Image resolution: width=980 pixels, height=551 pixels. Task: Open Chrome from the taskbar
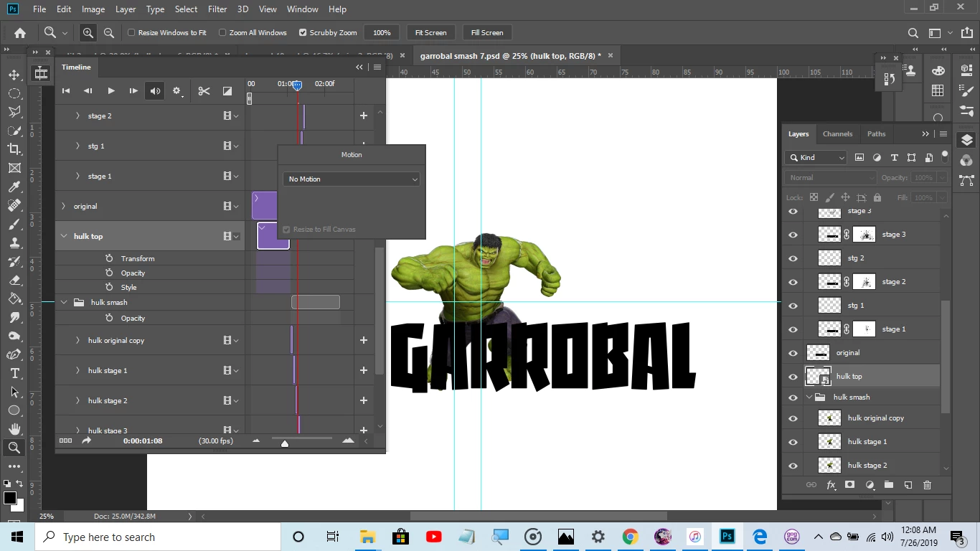630,537
